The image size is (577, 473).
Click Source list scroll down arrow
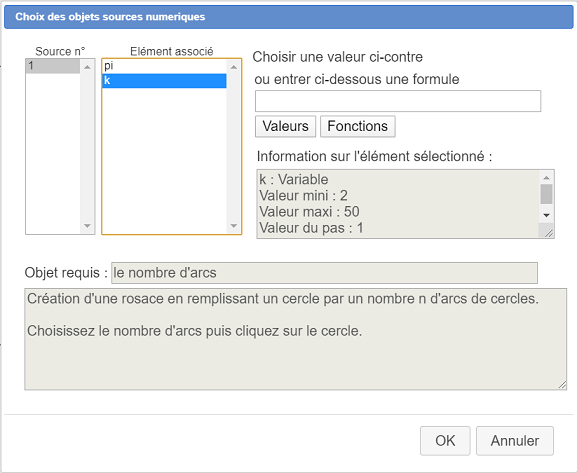[87, 226]
